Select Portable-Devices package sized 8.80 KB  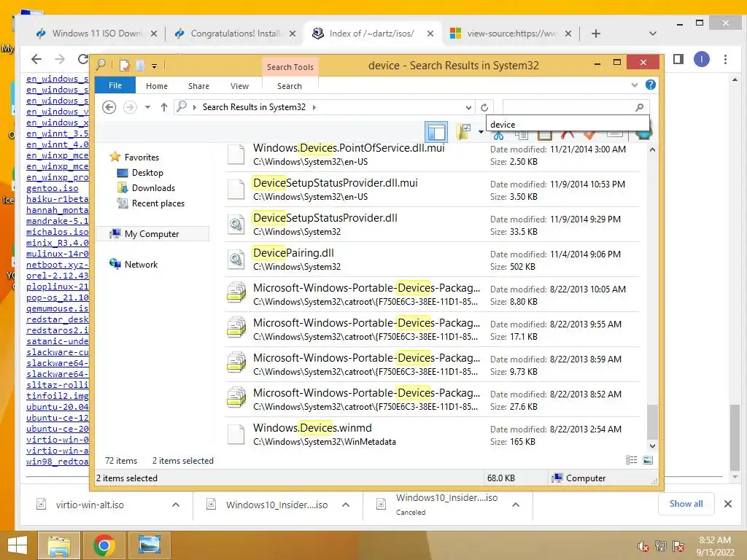click(432, 295)
